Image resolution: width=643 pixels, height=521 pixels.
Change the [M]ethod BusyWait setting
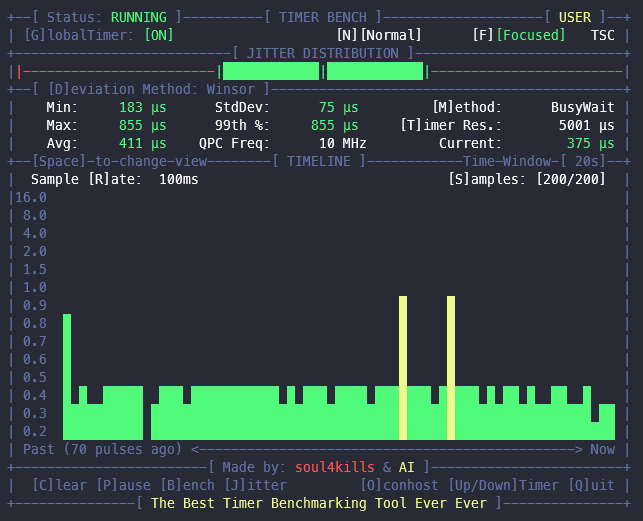(524, 107)
